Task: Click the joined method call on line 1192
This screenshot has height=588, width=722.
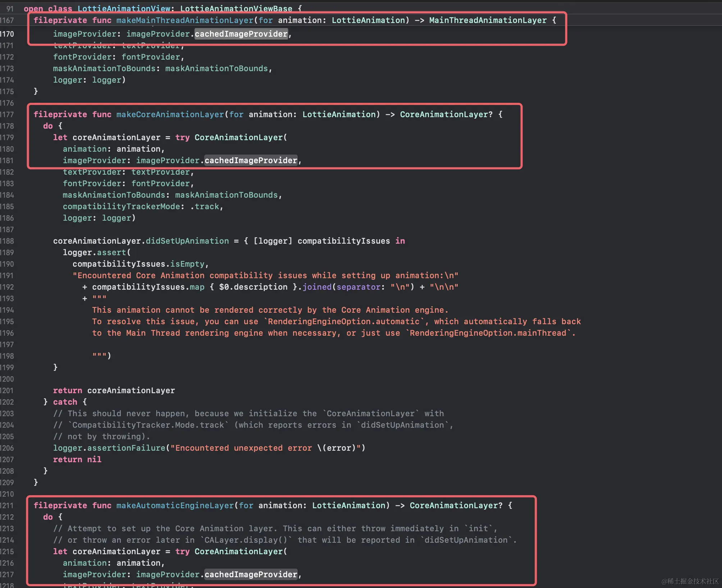Action: (x=317, y=287)
